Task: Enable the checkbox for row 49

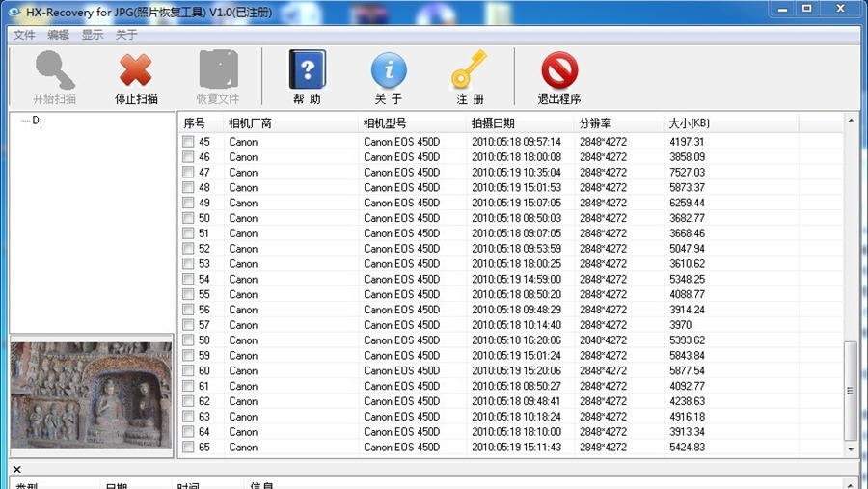Action: tap(188, 203)
